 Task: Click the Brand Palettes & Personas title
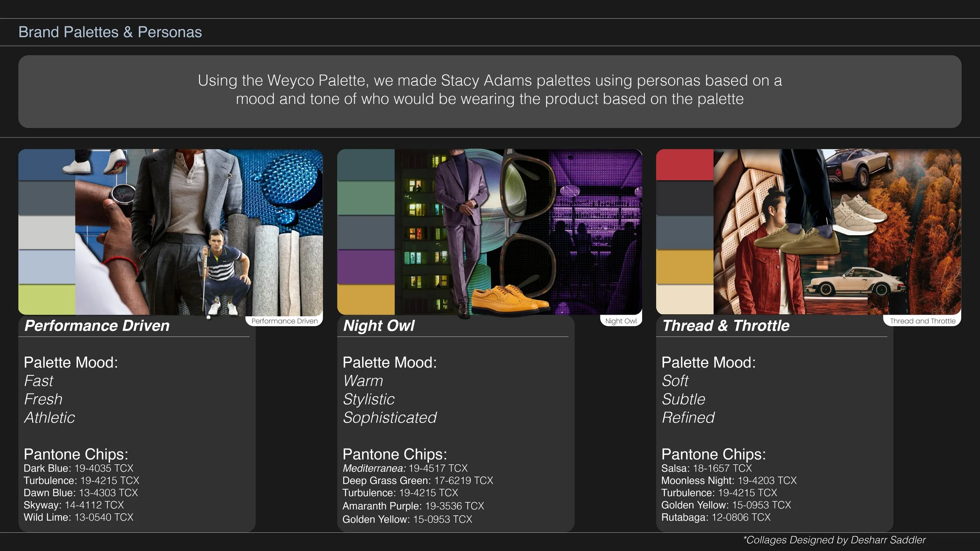point(110,32)
